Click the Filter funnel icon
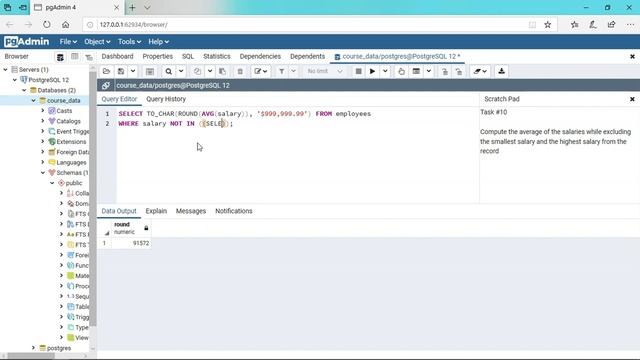This screenshot has width=640, height=360. click(282, 71)
